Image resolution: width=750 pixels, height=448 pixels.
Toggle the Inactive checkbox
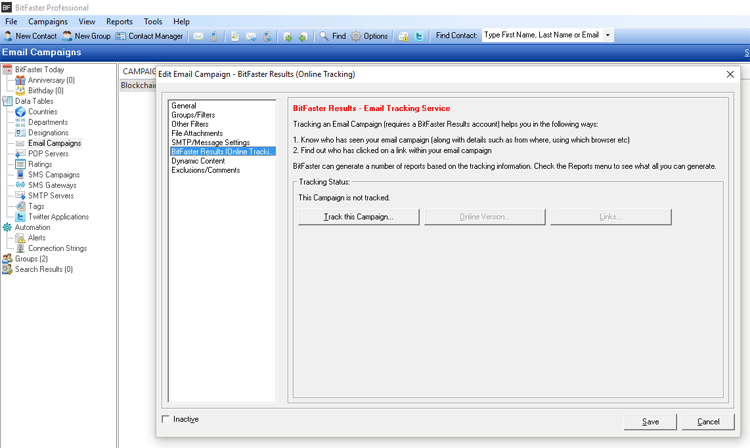click(165, 419)
